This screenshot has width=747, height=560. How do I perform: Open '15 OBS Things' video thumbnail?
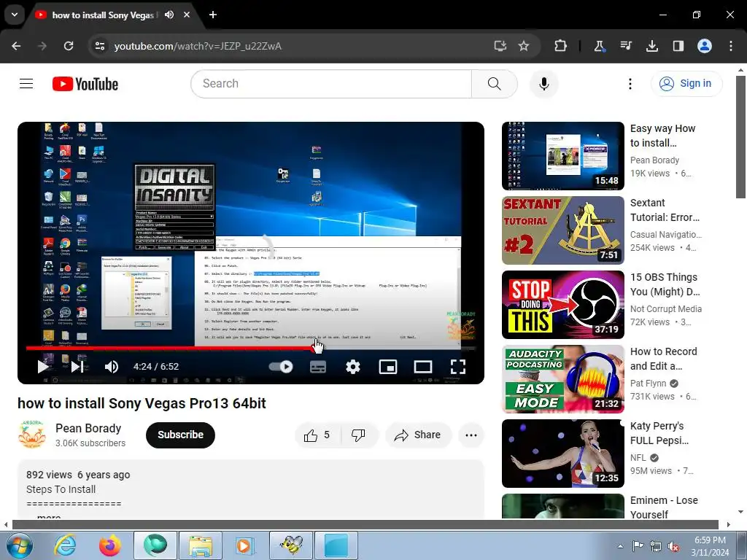pos(562,304)
